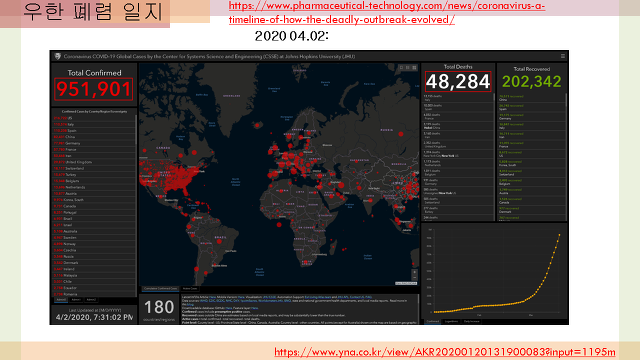The image size is (640, 360).
Task: Select Sweden row in confirmed cases list
Action: (94, 238)
